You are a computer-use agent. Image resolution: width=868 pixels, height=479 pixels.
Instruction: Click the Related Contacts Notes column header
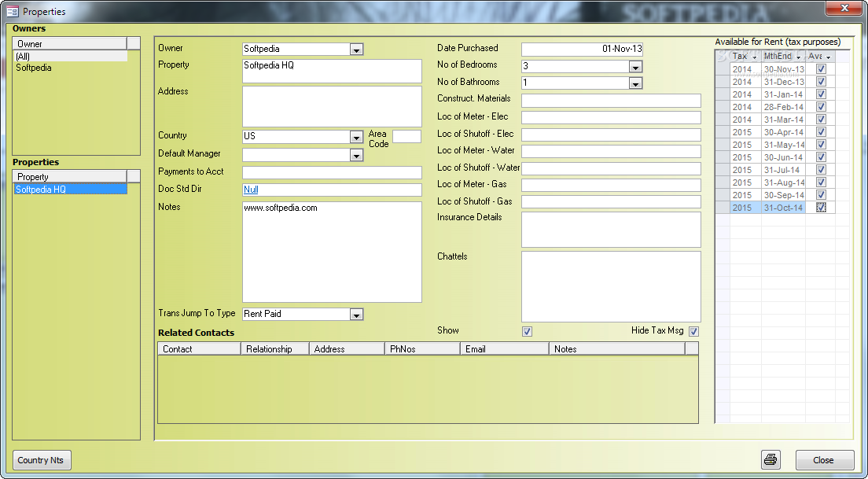point(616,349)
